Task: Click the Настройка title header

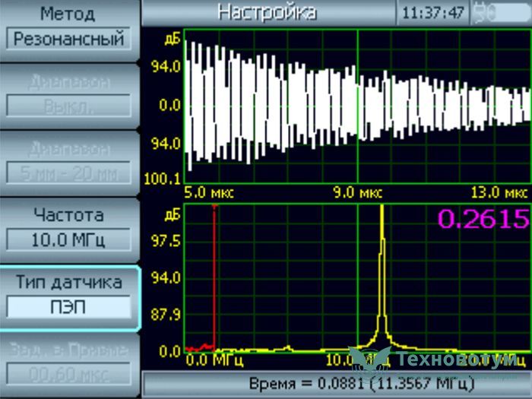Action: click(x=267, y=12)
